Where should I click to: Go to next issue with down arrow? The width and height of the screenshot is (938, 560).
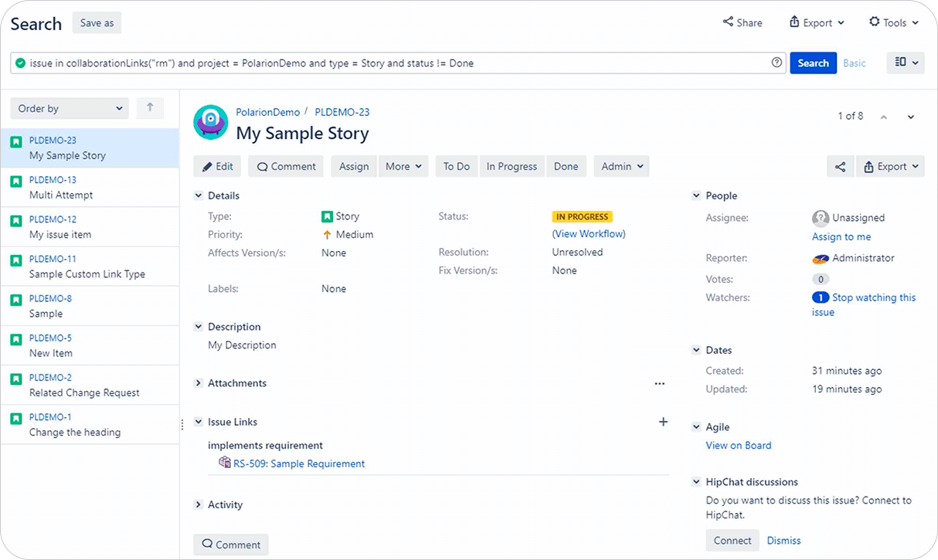[911, 117]
